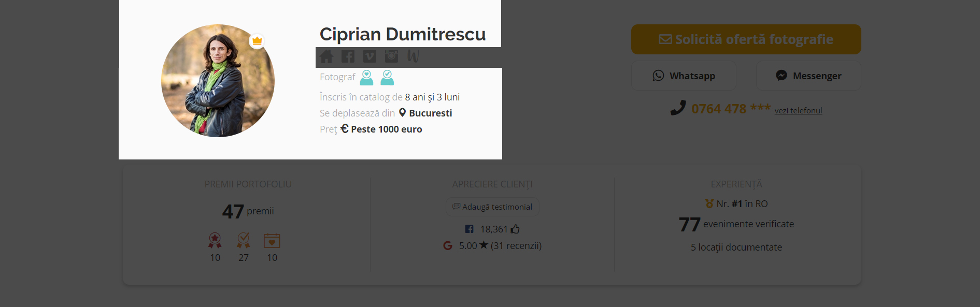
Task: Click the checkmark verified user badge
Action: click(387, 78)
